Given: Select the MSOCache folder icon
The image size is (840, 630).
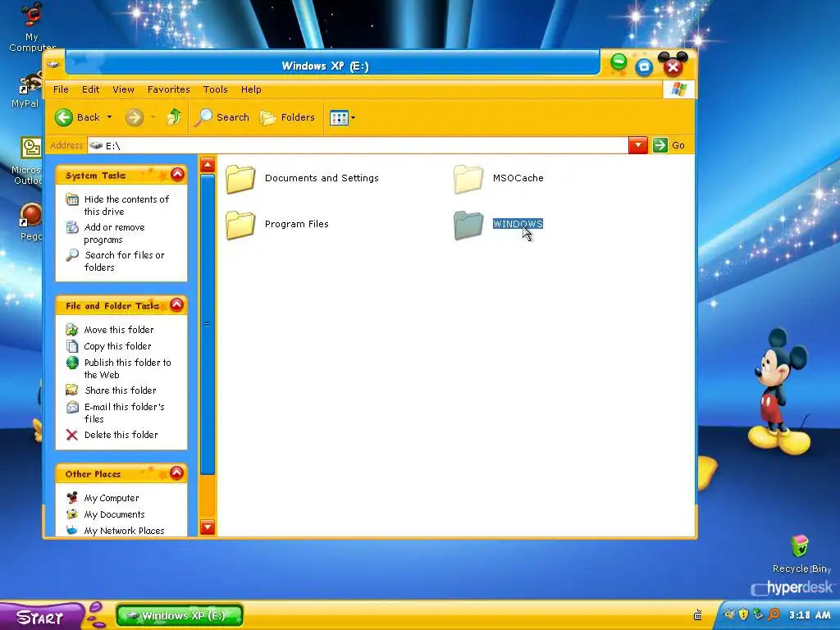Looking at the screenshot, I should pyautogui.click(x=468, y=179).
